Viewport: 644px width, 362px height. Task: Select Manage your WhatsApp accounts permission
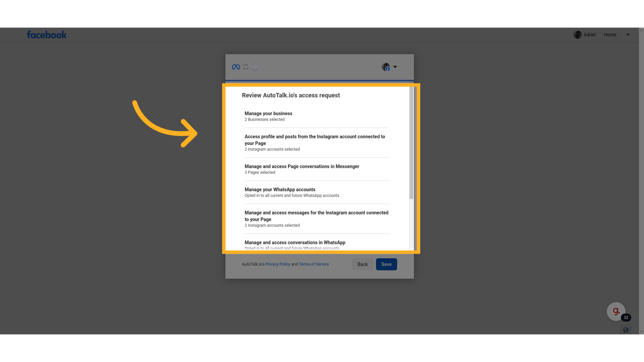(317, 192)
